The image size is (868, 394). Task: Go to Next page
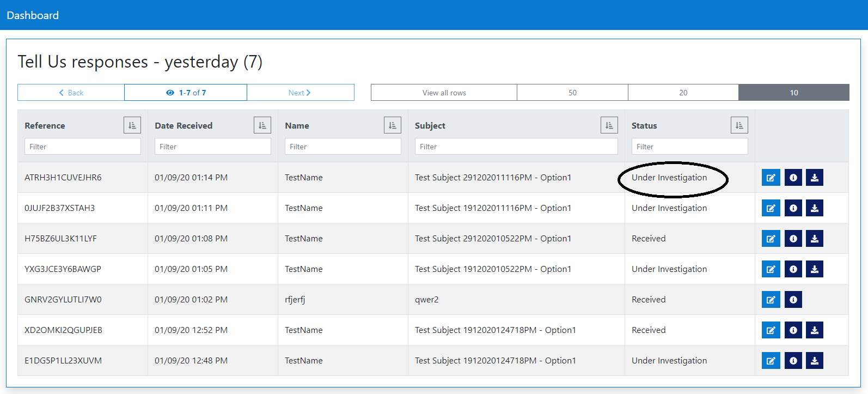pyautogui.click(x=300, y=93)
